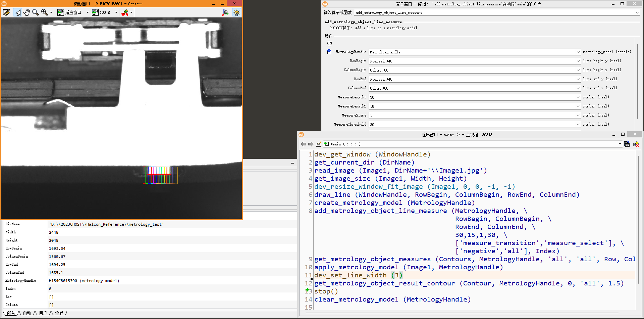The image size is (644, 319).
Task: Expand MeasureThreshold value dropdown
Action: [x=578, y=125]
